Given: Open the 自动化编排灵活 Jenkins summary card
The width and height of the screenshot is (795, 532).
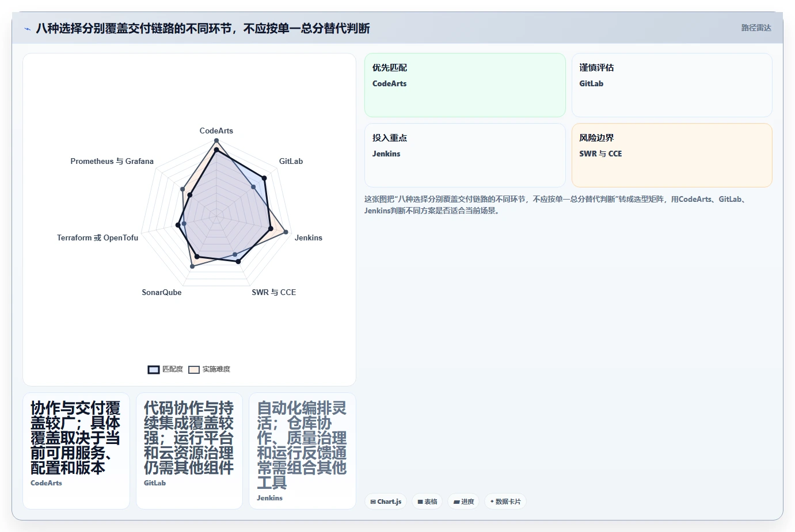Looking at the screenshot, I should coord(302,451).
